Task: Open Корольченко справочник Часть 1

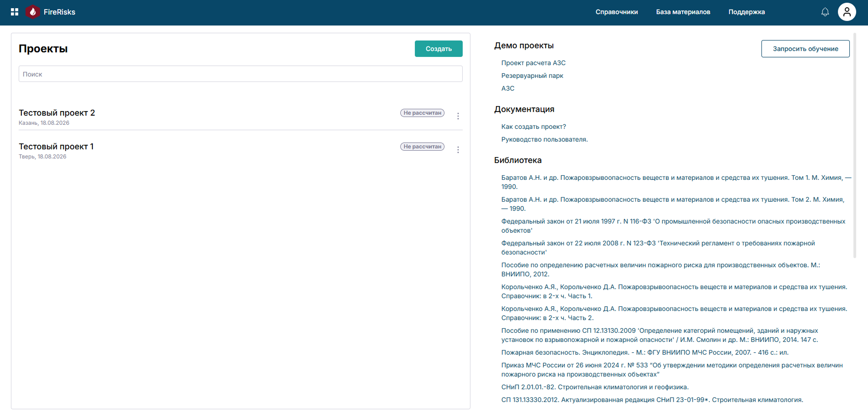Action: coord(674,291)
